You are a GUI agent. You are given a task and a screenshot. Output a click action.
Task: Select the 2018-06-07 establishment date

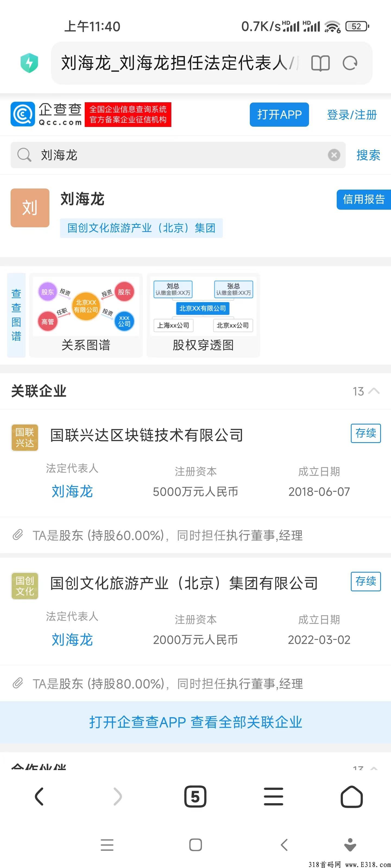(x=319, y=492)
